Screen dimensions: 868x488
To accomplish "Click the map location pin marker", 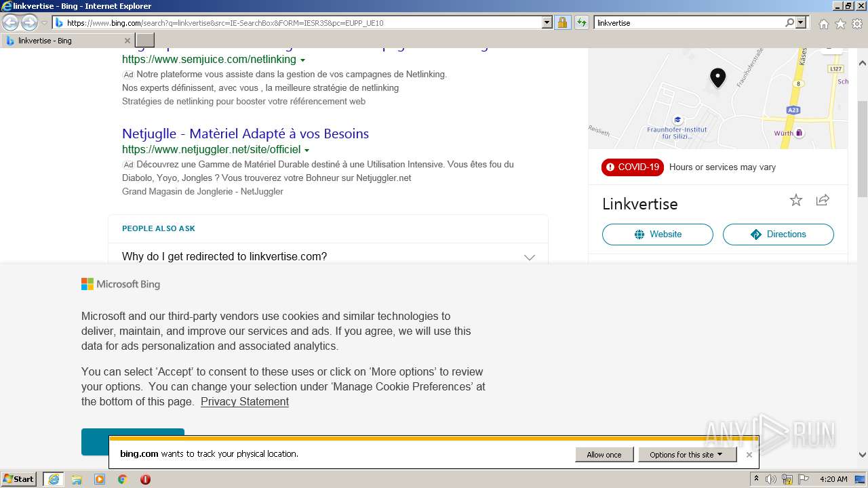I will point(717,78).
